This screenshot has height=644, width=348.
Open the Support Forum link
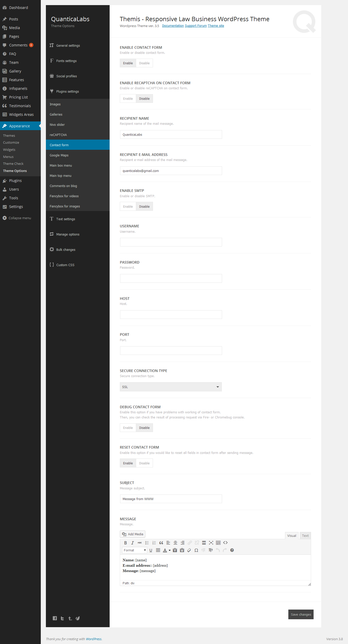(196, 26)
